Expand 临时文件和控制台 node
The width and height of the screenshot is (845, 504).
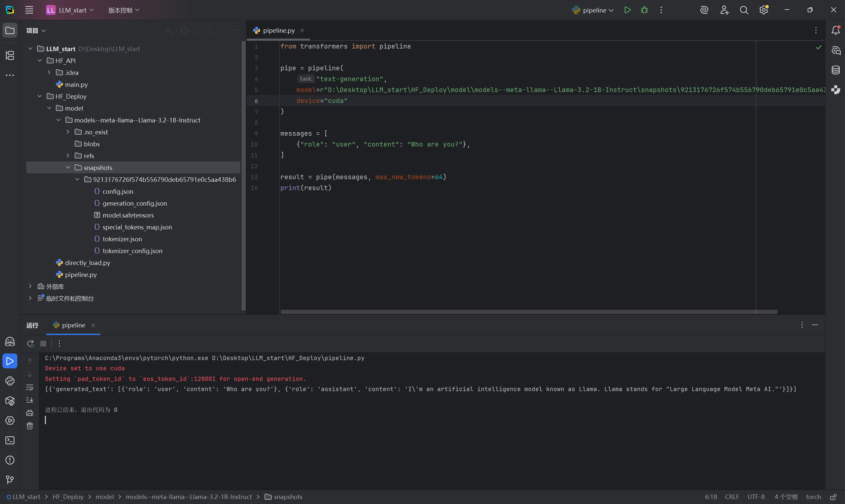click(x=30, y=298)
